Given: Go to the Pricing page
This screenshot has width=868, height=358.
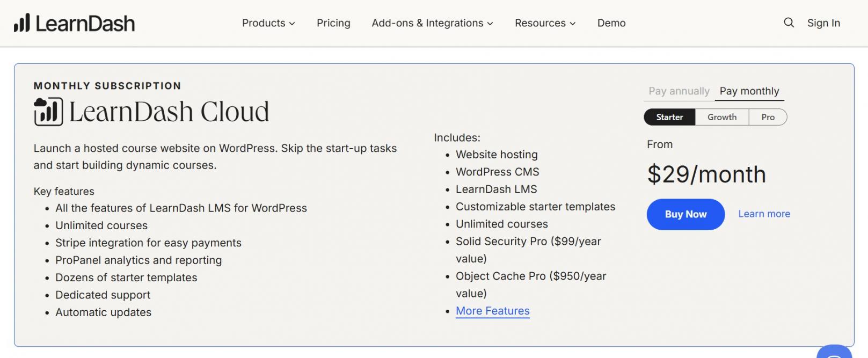Looking at the screenshot, I should (333, 23).
